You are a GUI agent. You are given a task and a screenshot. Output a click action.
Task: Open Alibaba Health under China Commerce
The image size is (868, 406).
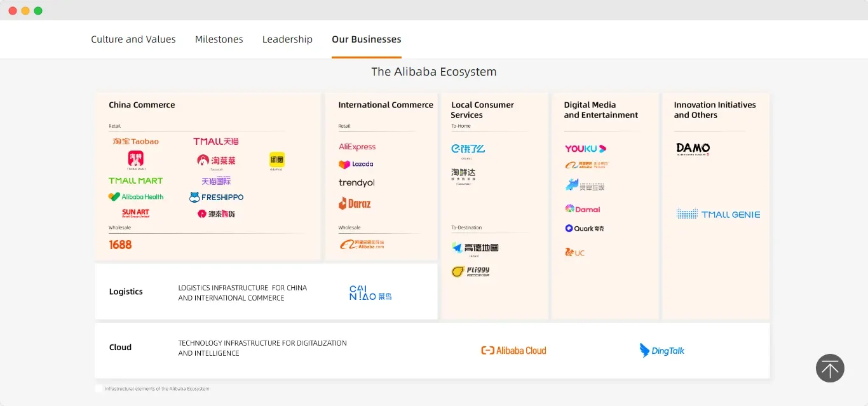[137, 196]
